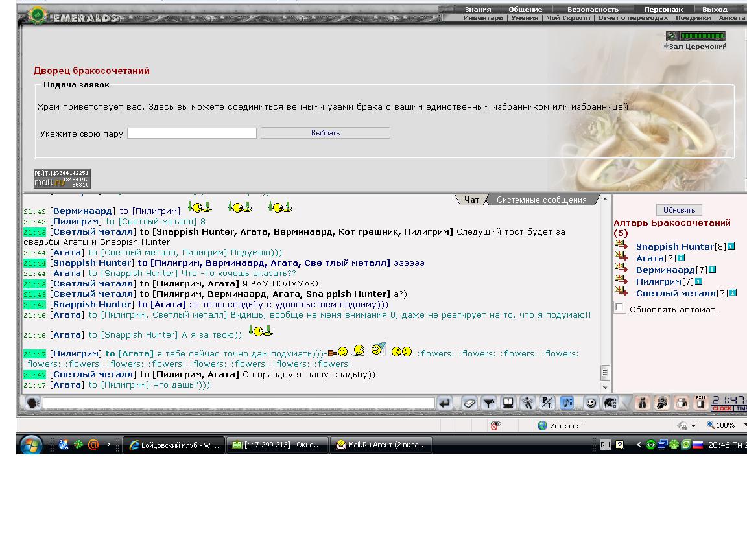Click the chat scrollbar up arrow
The image size is (747, 560).
[605, 199]
